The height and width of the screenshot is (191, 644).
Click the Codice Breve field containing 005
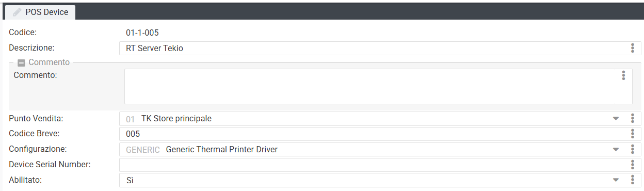pyautogui.click(x=374, y=134)
